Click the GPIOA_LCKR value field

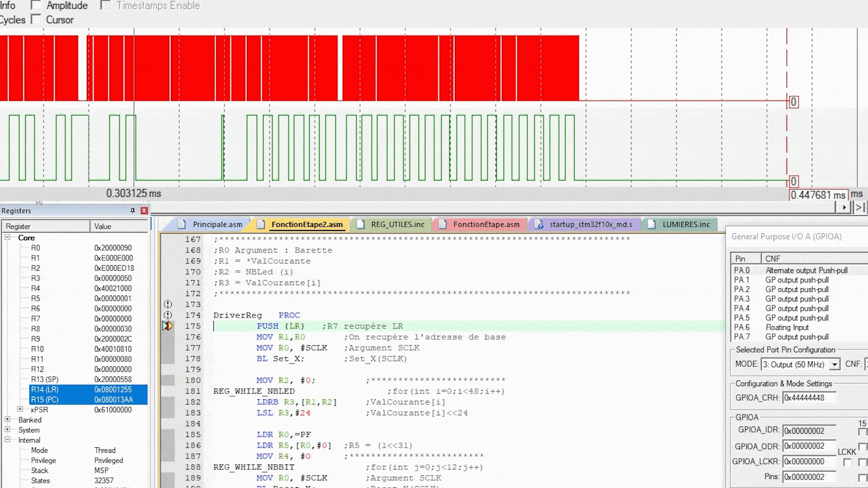pyautogui.click(x=809, y=461)
